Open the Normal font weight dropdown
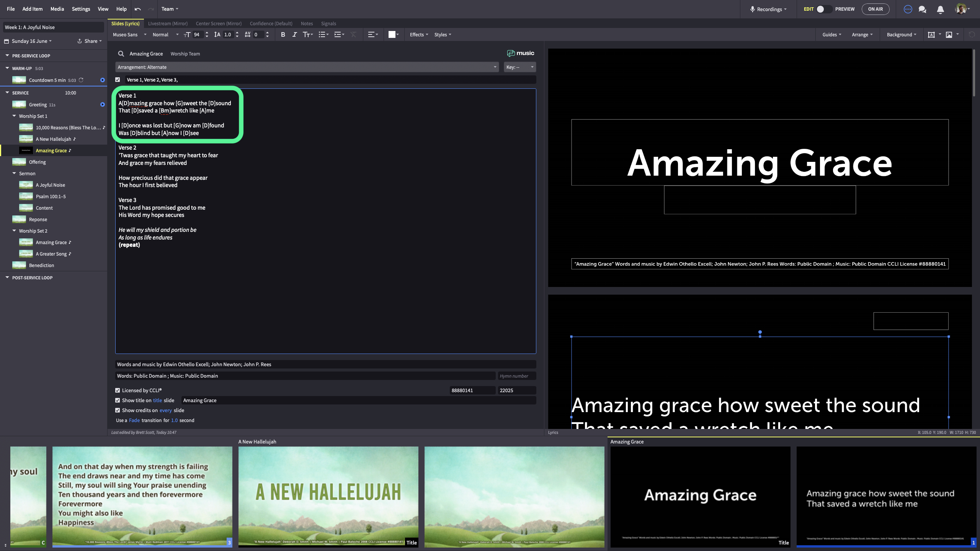This screenshot has height=551, width=980. coord(165,35)
